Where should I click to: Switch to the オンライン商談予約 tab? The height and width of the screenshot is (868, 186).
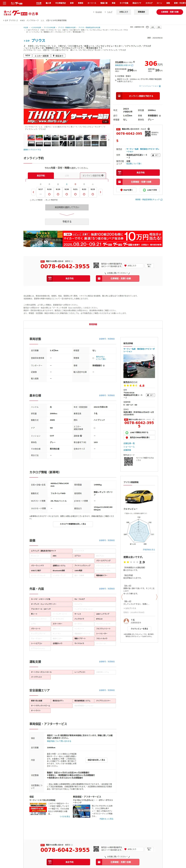pyautogui.click(x=93, y=176)
